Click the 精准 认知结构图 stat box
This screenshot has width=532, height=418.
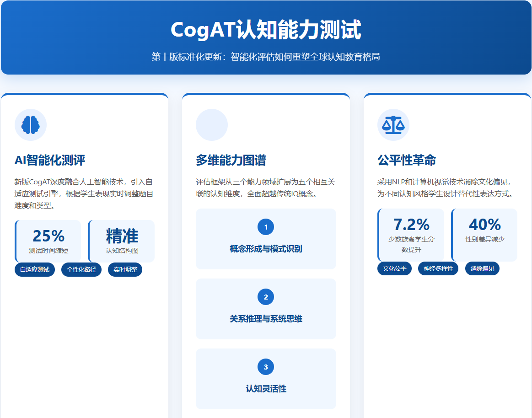click(122, 241)
